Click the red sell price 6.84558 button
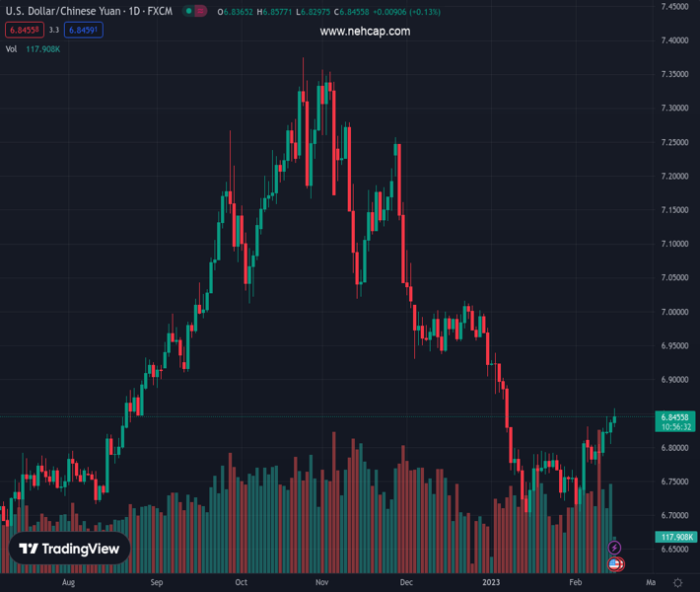700x592 pixels. (26, 31)
